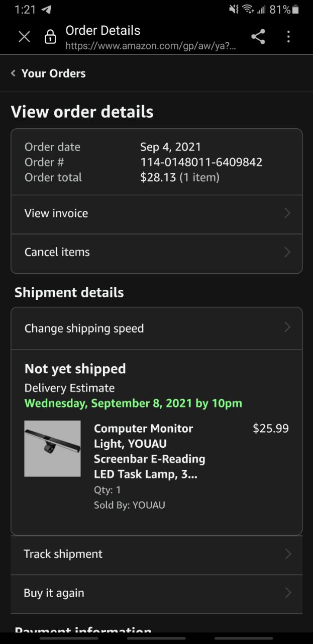Tap chevron on View invoice row
This screenshot has height=644, width=313.
287,213
